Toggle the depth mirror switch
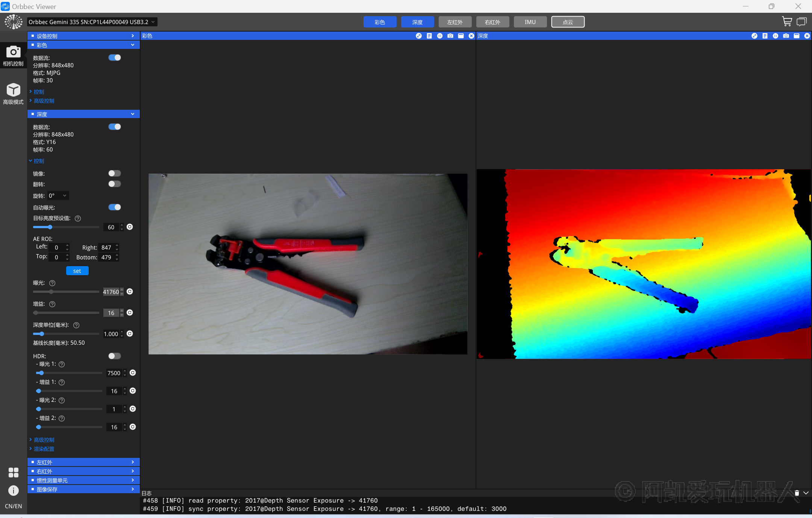 tap(114, 173)
